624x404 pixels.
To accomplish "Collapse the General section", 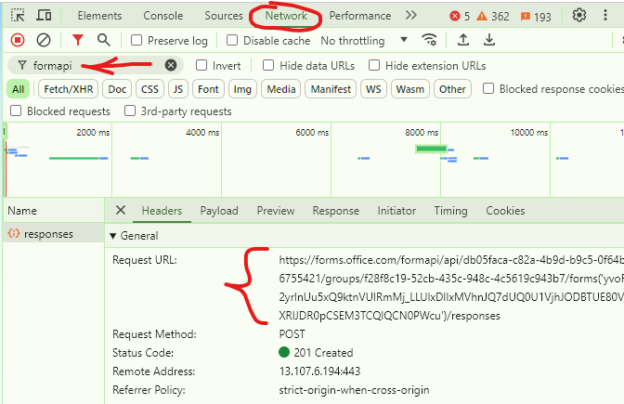I will pos(113,236).
